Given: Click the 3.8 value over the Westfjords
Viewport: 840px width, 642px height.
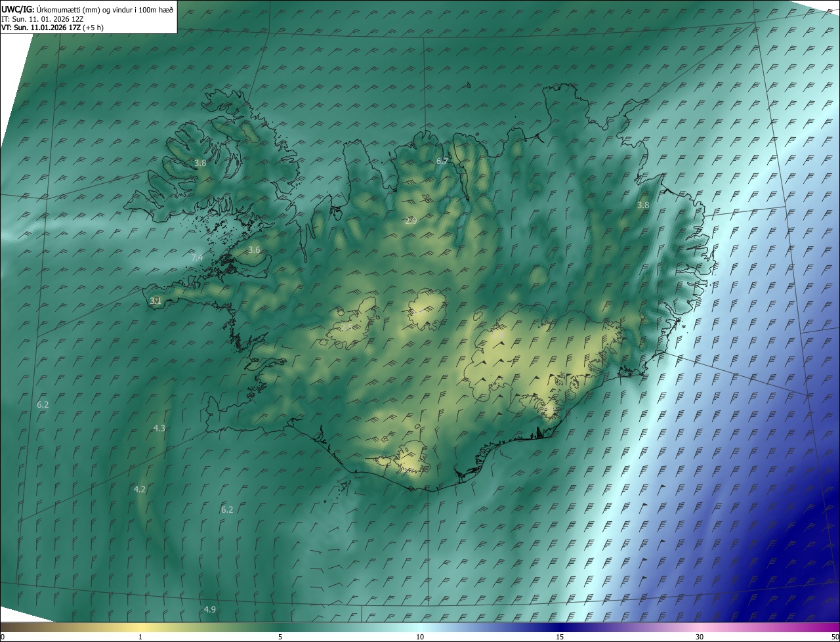Looking at the screenshot, I should click(x=200, y=163).
